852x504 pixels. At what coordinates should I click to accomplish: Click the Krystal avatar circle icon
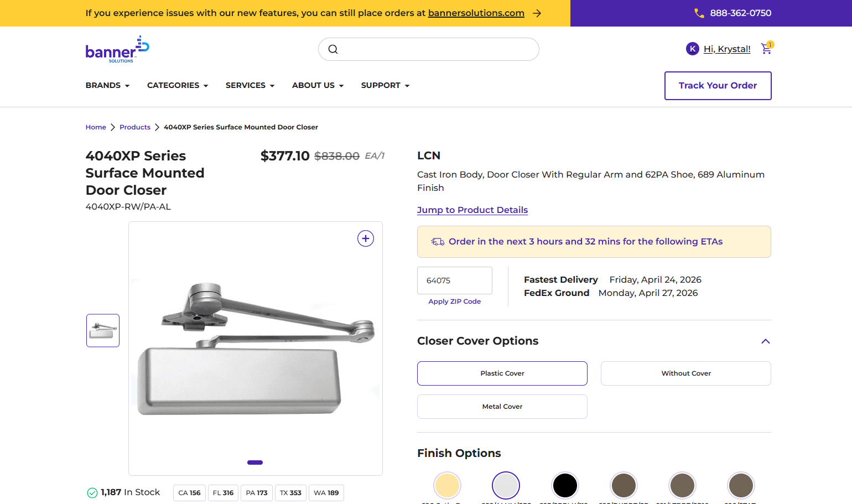point(692,49)
